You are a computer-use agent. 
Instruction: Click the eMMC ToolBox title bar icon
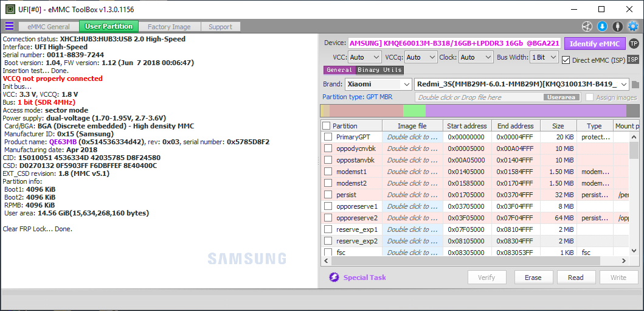pos(10,9)
